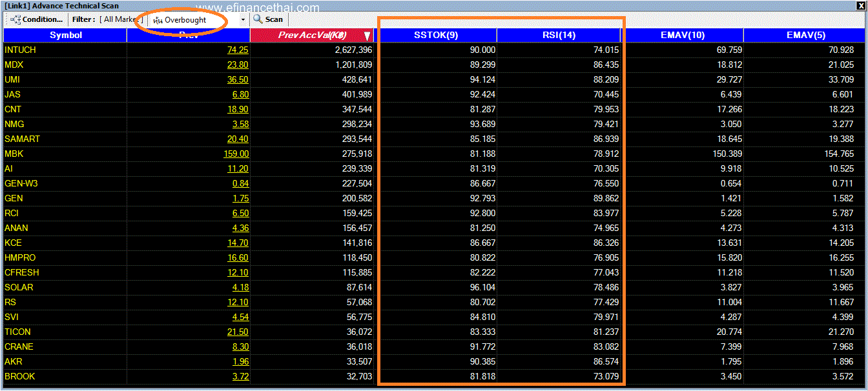The image size is (868, 391).
Task: Open GEN price link 1.75
Action: [240, 198]
